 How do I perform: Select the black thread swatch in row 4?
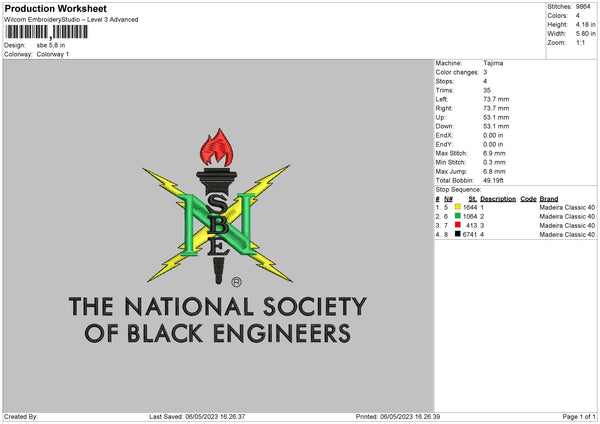tap(458, 234)
